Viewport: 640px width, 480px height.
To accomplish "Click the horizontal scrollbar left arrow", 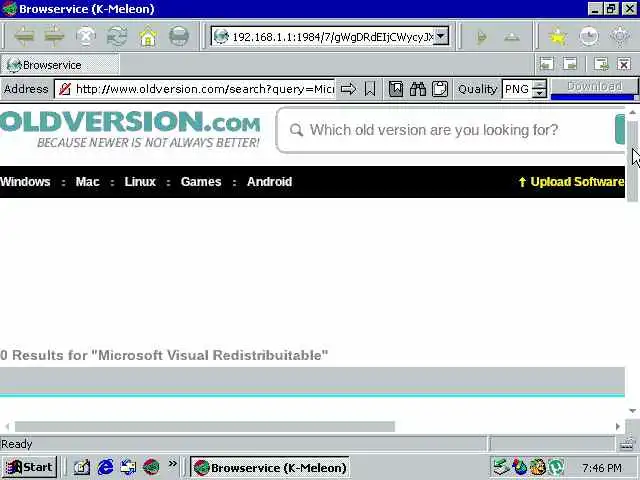I will pyautogui.click(x=7, y=427).
